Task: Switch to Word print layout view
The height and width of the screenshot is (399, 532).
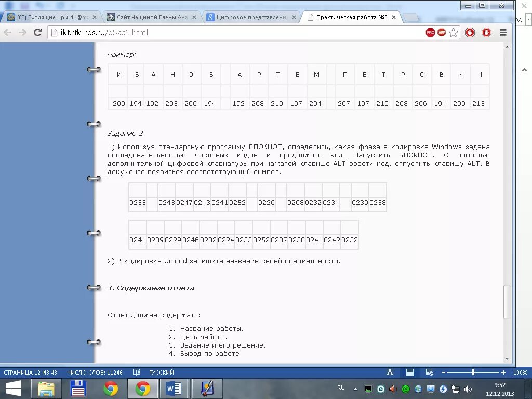Action: coord(410,373)
